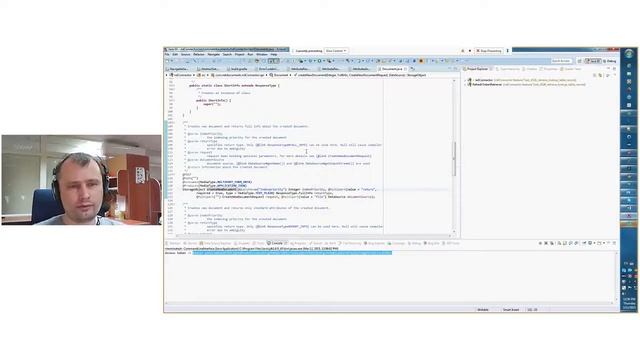Focus the Quick Access field
This screenshot has width=640, height=360.
tap(561, 61)
